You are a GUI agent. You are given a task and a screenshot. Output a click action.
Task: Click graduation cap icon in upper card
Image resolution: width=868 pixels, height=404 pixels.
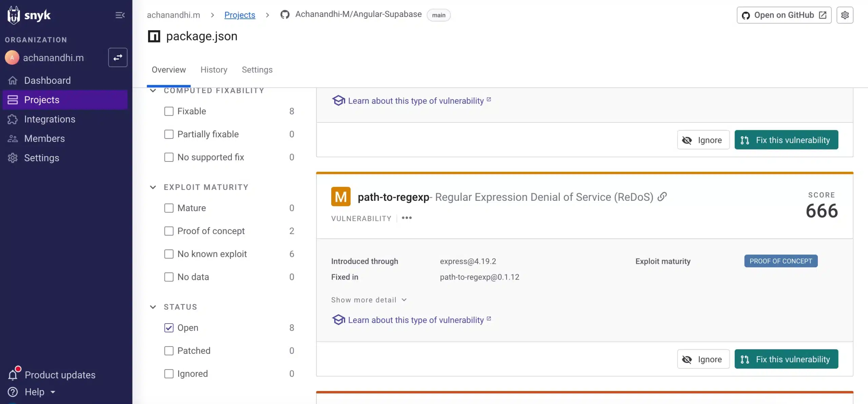tap(338, 101)
